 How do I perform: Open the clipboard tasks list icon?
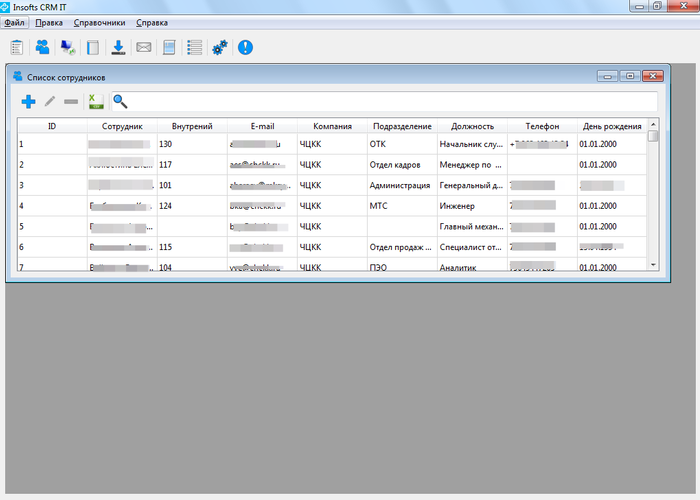click(x=17, y=47)
